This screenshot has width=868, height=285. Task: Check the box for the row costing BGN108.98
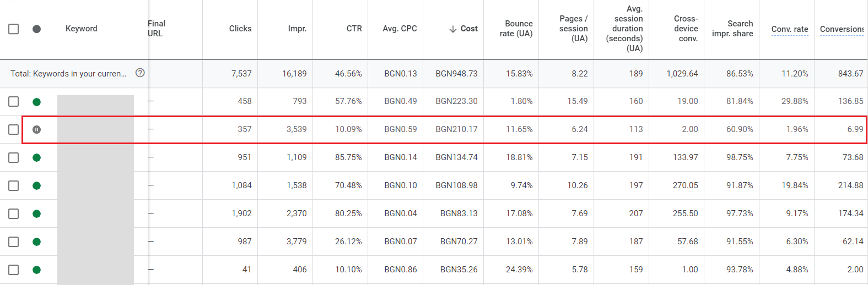(x=14, y=186)
